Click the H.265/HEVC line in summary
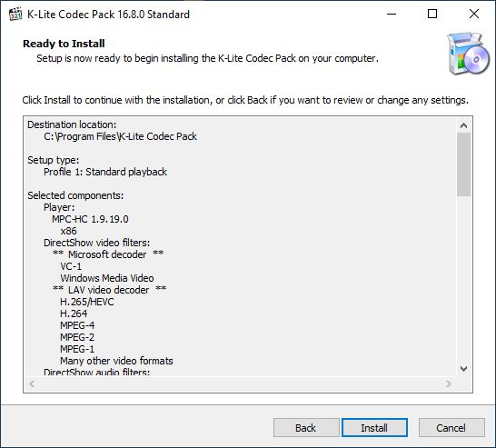 [x=87, y=302]
